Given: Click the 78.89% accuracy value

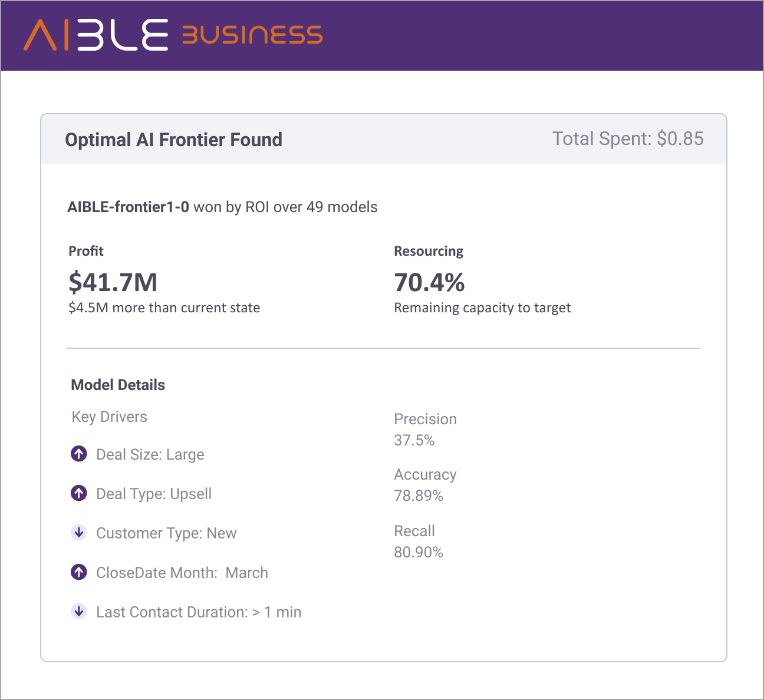Looking at the screenshot, I should 419,496.
